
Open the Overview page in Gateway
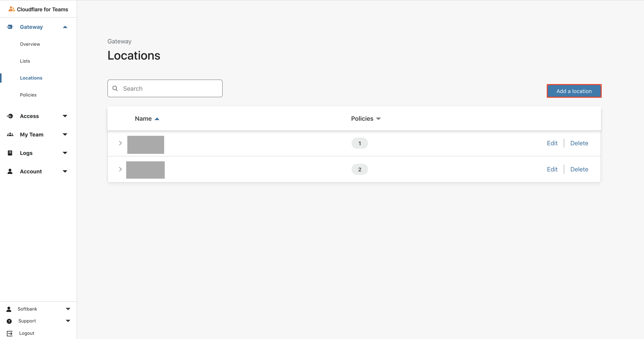tap(30, 44)
